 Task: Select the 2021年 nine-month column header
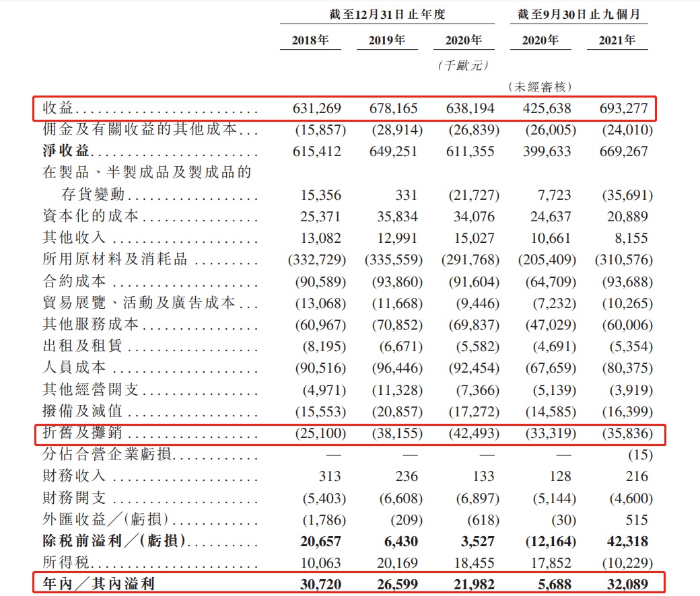pos(617,40)
